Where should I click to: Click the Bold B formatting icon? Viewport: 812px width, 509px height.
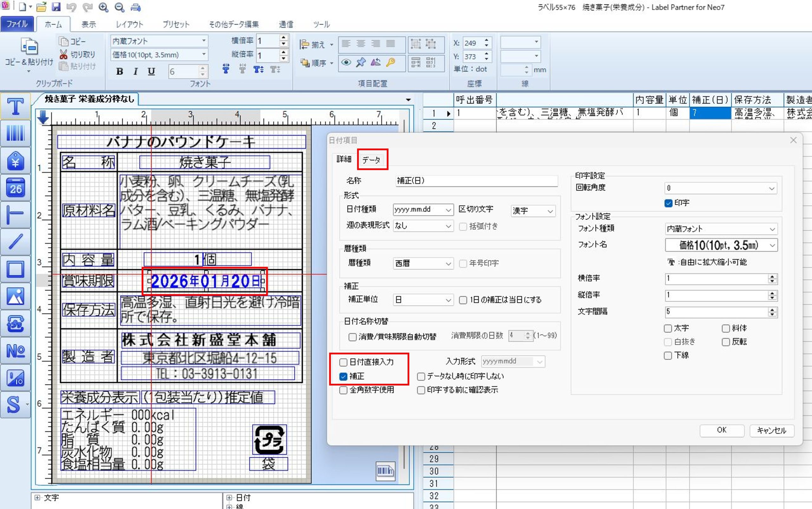pyautogui.click(x=120, y=71)
